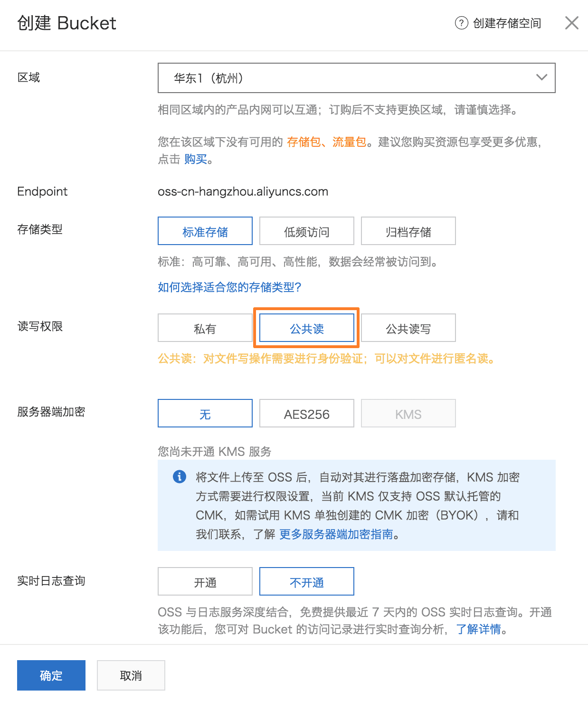Click the 购买 purchase link
Image resolution: width=588 pixels, height=701 pixels.
pos(196,159)
